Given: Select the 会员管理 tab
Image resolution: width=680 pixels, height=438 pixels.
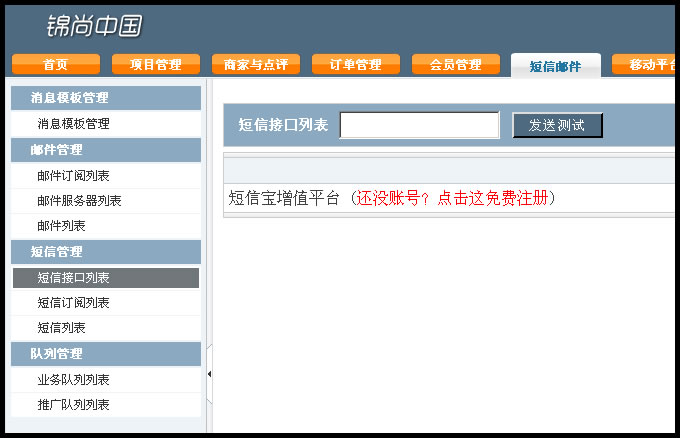Looking at the screenshot, I should 456,64.
